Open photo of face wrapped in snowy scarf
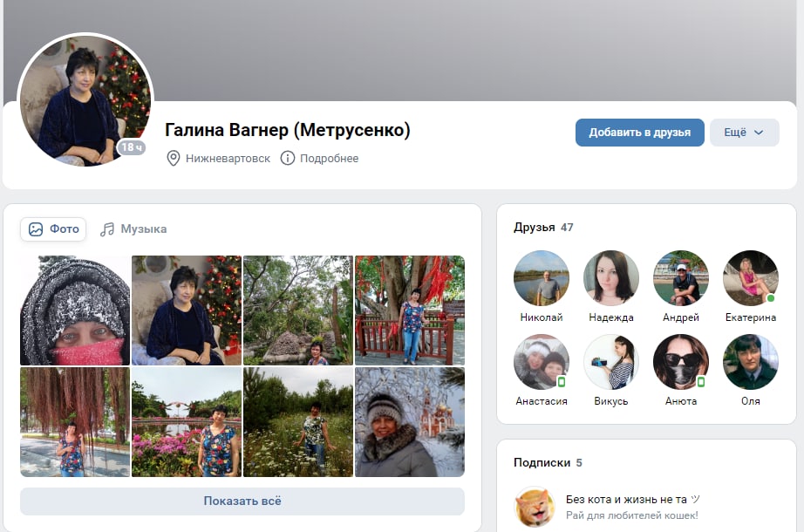The width and height of the screenshot is (804, 532). (75, 310)
